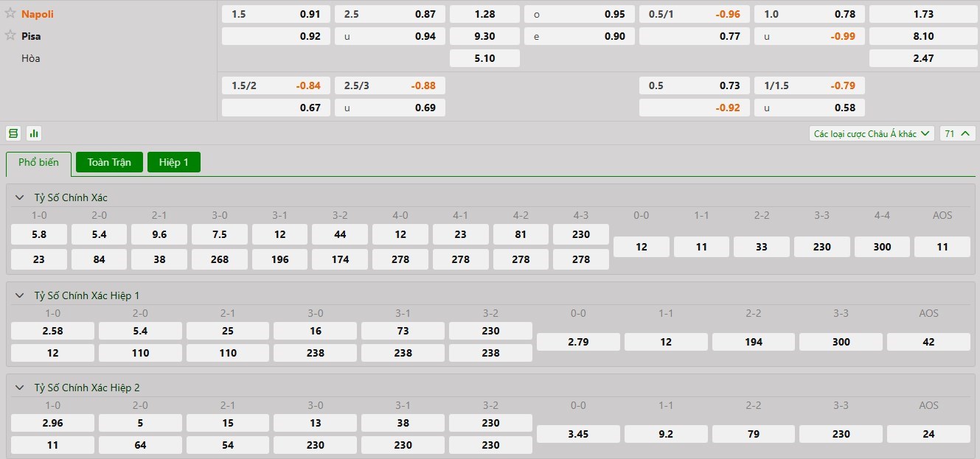Select first-half over 1/1.5 at -0.79

click(810, 85)
